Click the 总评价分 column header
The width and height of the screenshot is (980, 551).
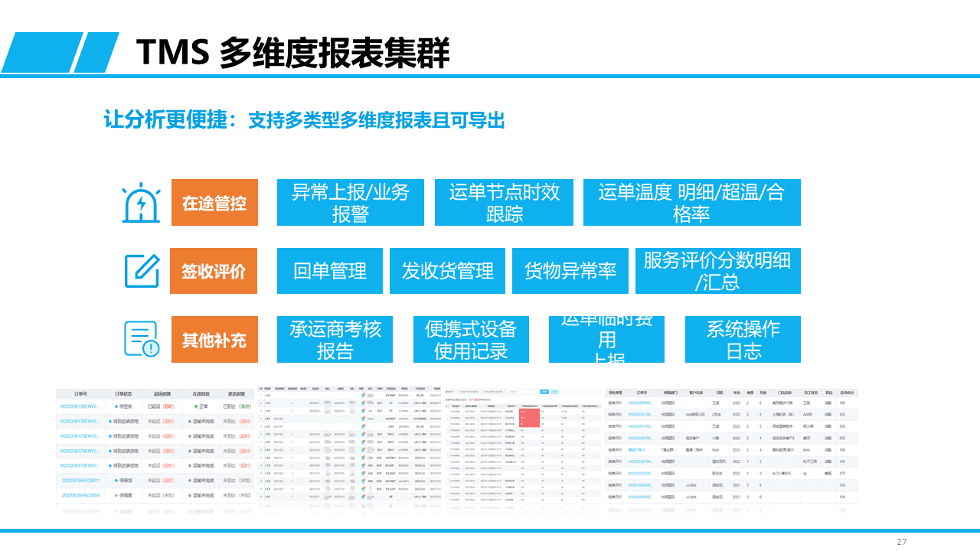pos(845,393)
